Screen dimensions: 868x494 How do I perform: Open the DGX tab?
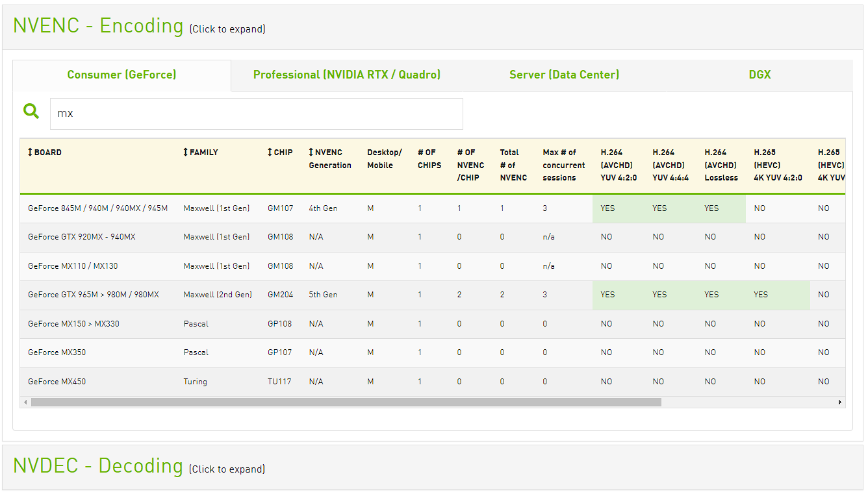pyautogui.click(x=759, y=75)
